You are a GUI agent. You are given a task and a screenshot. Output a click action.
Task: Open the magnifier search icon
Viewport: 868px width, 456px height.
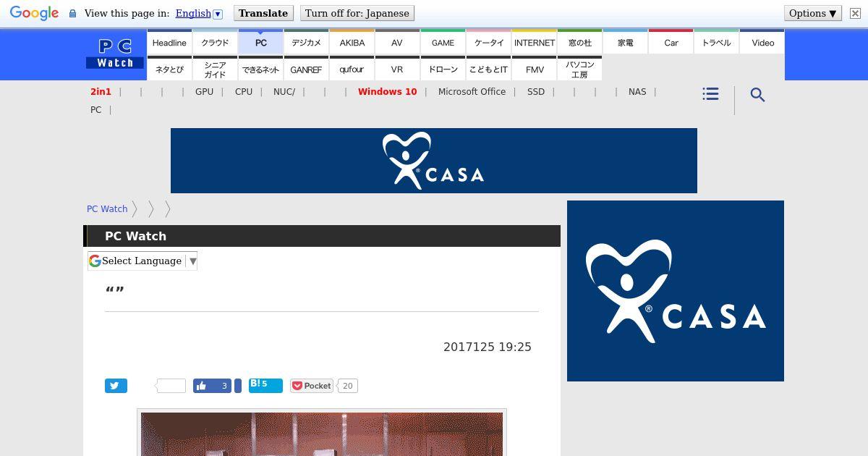757,95
